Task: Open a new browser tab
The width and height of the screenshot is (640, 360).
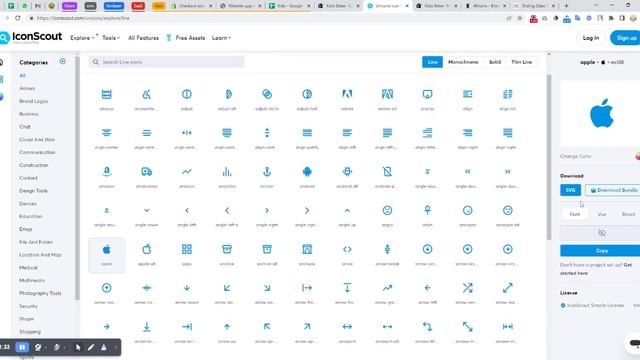Action: coord(566,6)
